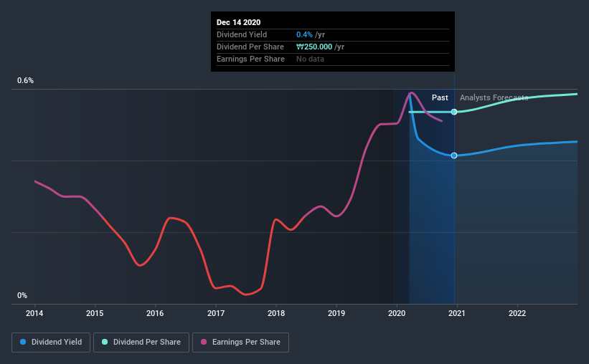The height and width of the screenshot is (364, 589).
Task: Click the 0% y-axis label
Action: [x=22, y=296]
